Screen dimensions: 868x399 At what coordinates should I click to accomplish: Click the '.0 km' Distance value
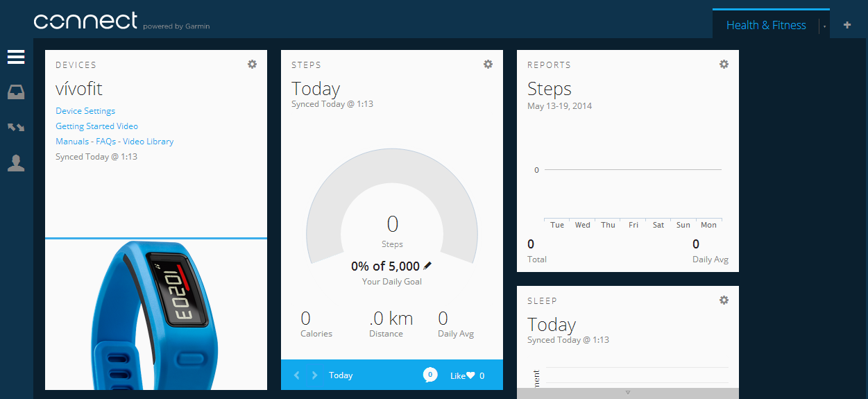click(391, 319)
